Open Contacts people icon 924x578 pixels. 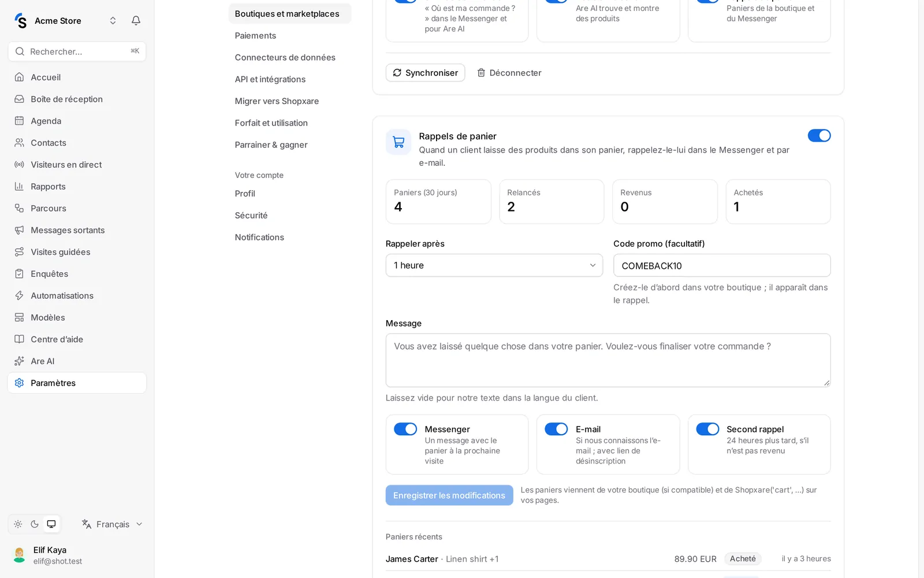pos(19,143)
